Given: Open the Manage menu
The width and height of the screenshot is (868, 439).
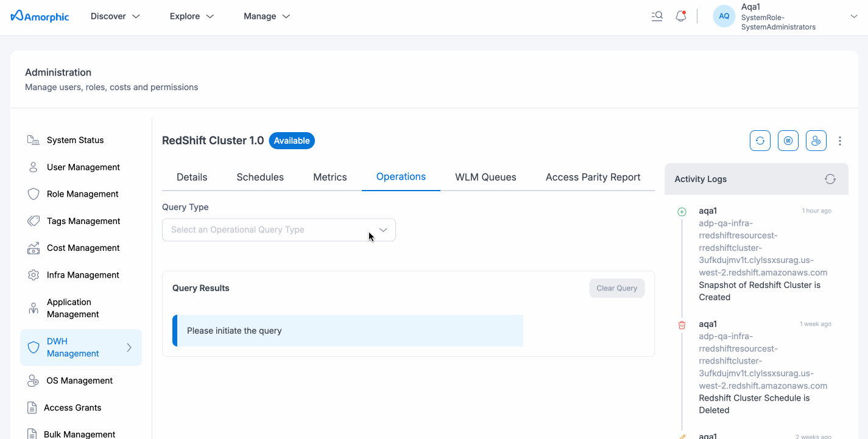Looking at the screenshot, I should 267,16.
